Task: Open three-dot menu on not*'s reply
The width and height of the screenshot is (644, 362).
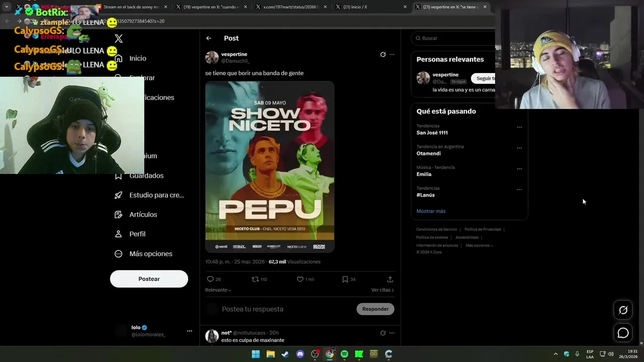Action: pos(392,333)
